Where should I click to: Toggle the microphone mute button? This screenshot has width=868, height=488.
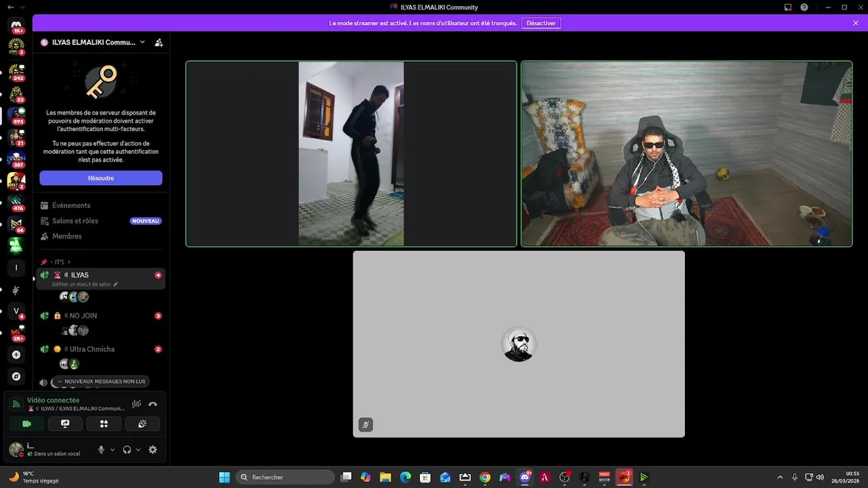coord(101,449)
